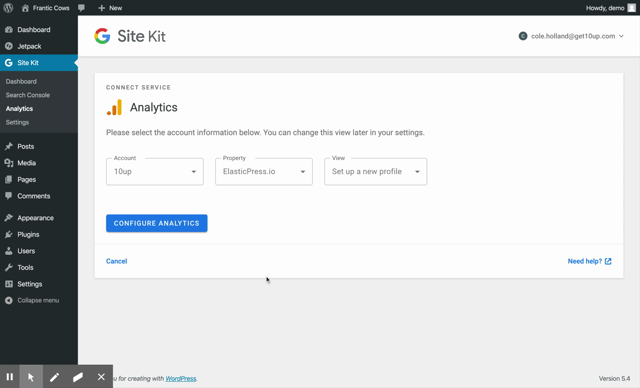Click the Pages icon in sidebar
Viewport: 640px width, 388px height.
9,180
